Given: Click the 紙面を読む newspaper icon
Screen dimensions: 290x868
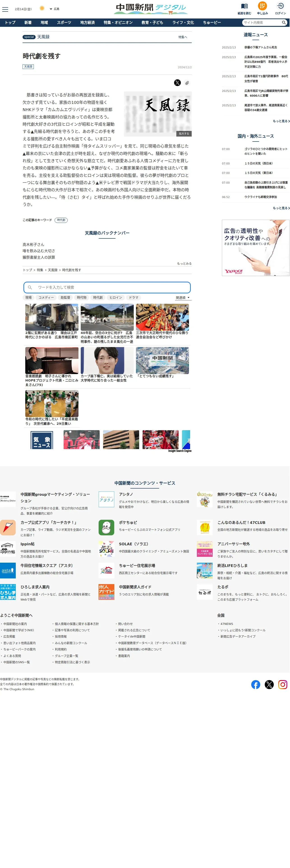Looking at the screenshot, I should (x=244, y=6).
